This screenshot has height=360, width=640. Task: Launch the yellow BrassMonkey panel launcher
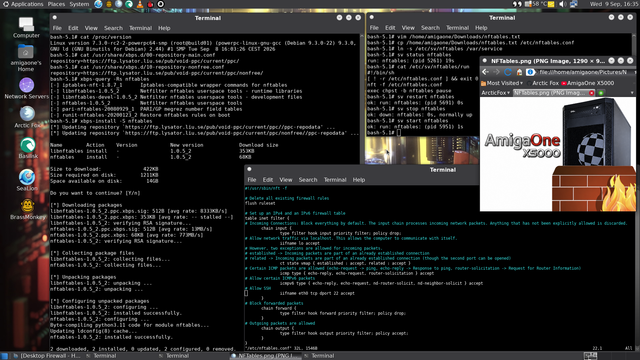click(x=109, y=4)
